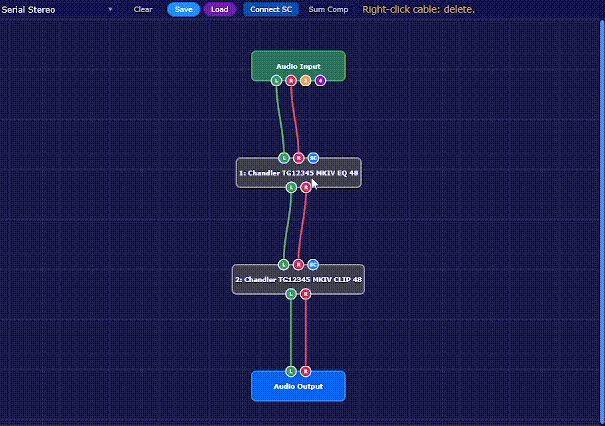
Task: Select the 1: Chandler TG12345 MKIV EQ 48 node
Action: 299,173
